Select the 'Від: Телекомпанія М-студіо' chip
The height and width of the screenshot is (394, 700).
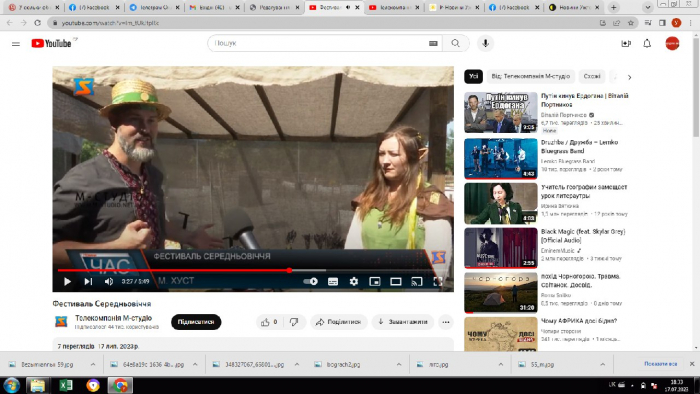pyautogui.click(x=530, y=76)
